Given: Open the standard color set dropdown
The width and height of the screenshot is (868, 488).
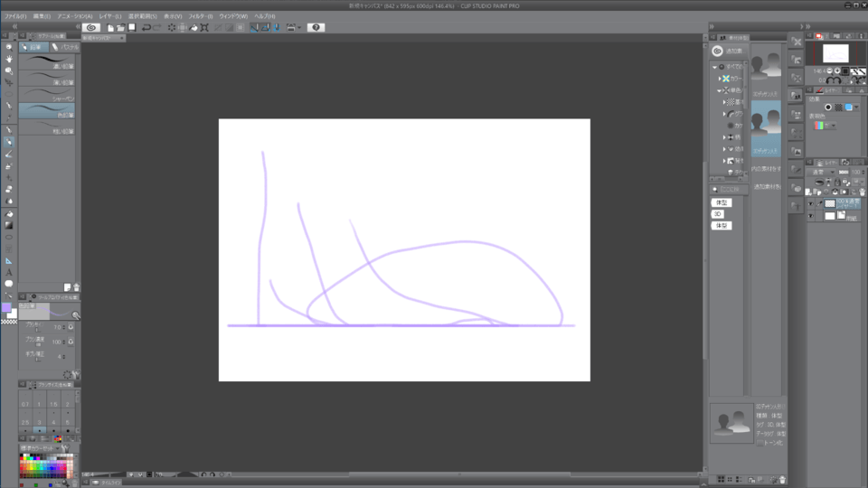Looking at the screenshot, I should click(40, 448).
